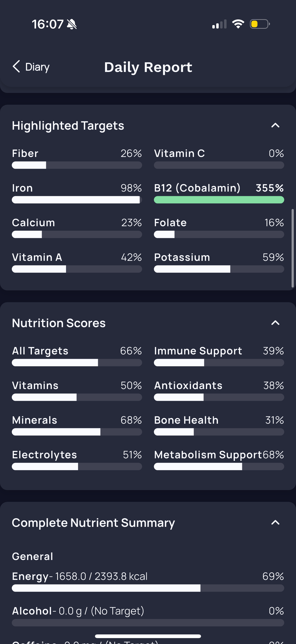
Task: Open the Fiber highlighted target
Action: pos(77,158)
